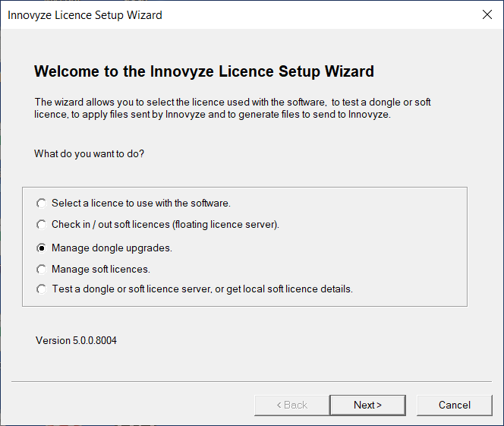Cancel the licence setup wizard

coord(455,405)
